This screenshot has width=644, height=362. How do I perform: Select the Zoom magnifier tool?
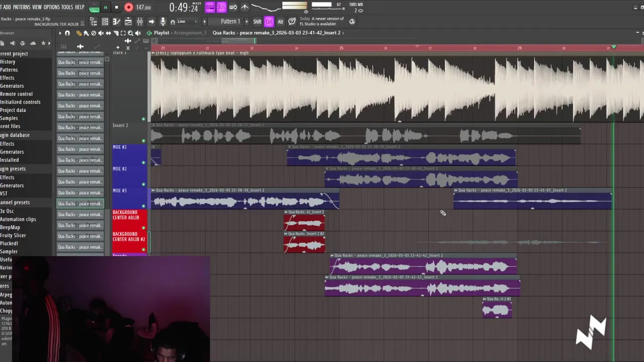(130, 33)
